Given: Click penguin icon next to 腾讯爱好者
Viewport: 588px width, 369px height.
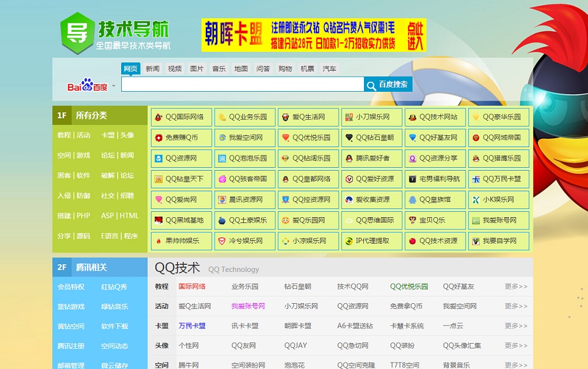Looking at the screenshot, I should click(x=349, y=158).
